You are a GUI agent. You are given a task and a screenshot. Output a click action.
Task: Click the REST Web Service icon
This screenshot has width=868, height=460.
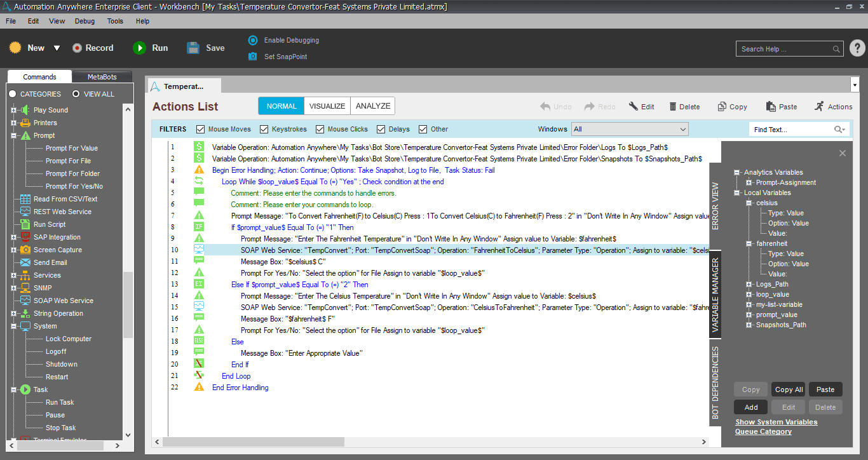coord(25,212)
